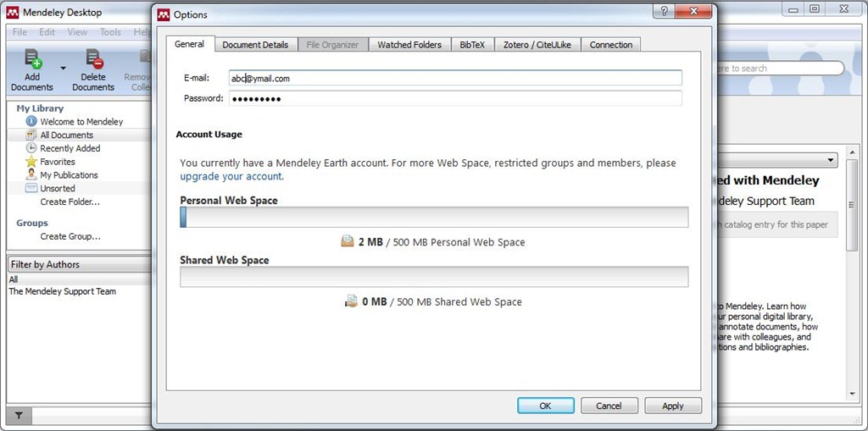This screenshot has width=868, height=431.
Task: Click into the Password field
Action: [x=455, y=98]
